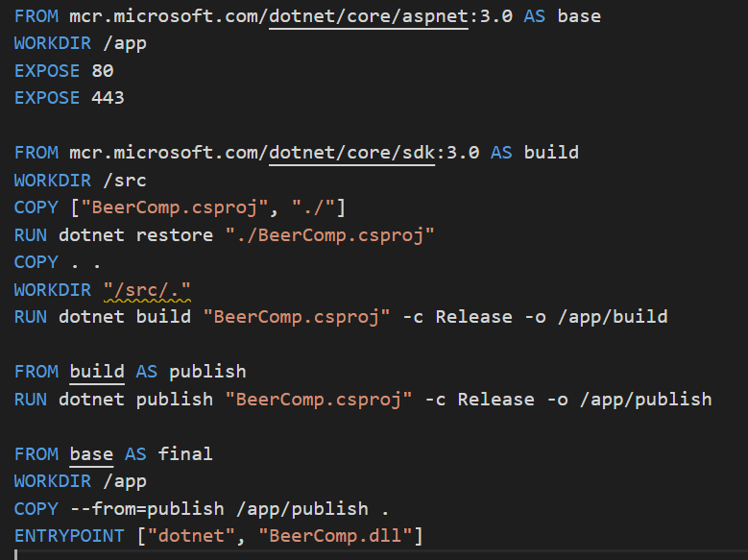This screenshot has width=748, height=560.
Task: Click the underlined base stage reference
Action: 91,454
